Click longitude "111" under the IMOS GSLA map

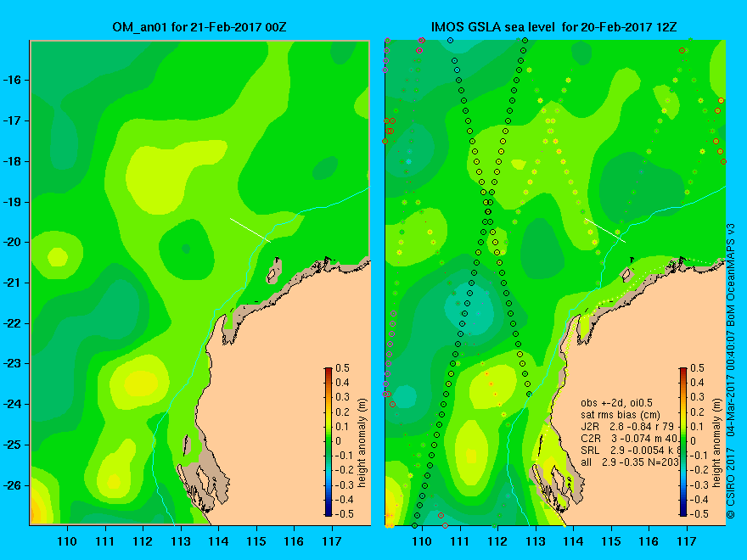click(x=460, y=541)
